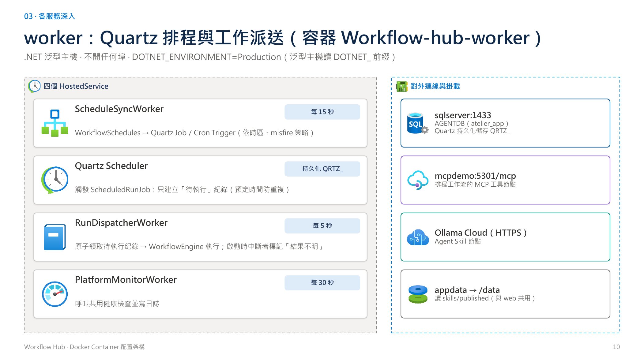Click the PlatformMonitorWorker gauge icon
Viewport: 644px width, 362px height.
55,294
